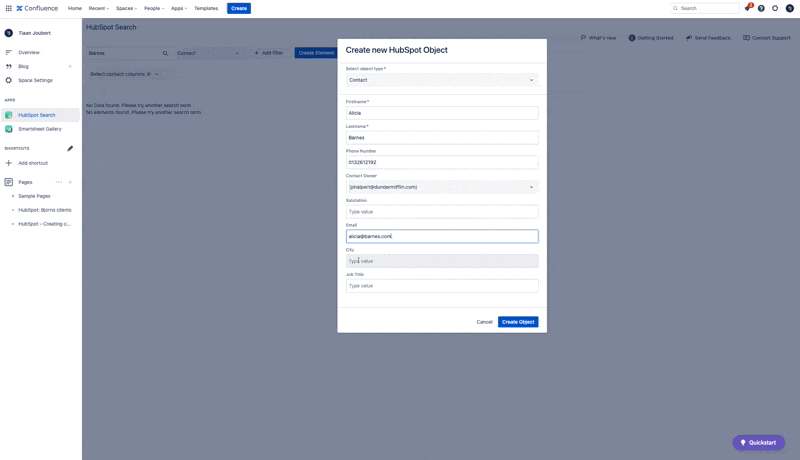Open Templates in top navigation
Screen dimensions: 800x460
point(206,8)
